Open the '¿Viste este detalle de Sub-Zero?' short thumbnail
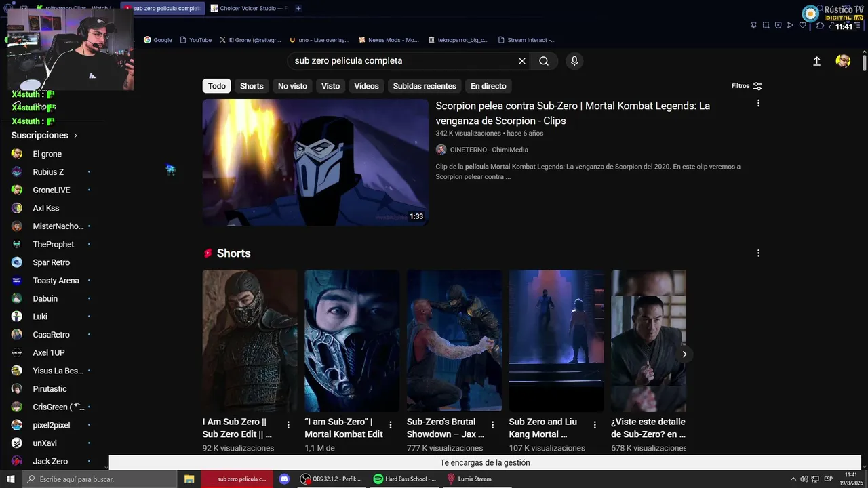Screen dimensions: 868x488 (648, 341)
